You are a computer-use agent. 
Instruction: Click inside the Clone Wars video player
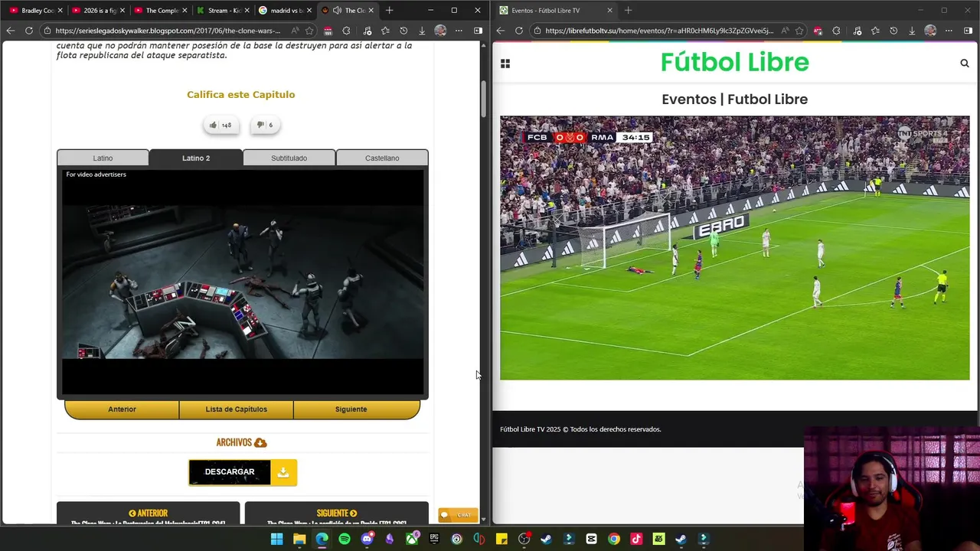click(243, 283)
